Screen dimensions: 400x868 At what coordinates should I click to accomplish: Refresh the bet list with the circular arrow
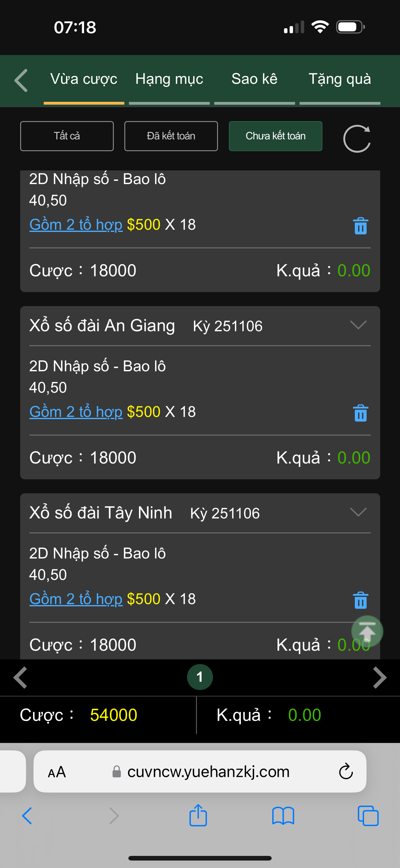357,138
